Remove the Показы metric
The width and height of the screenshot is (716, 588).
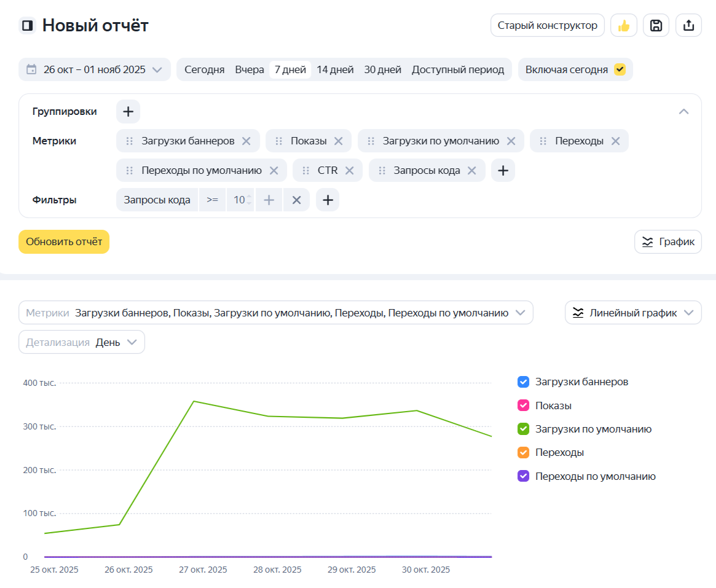(x=338, y=141)
